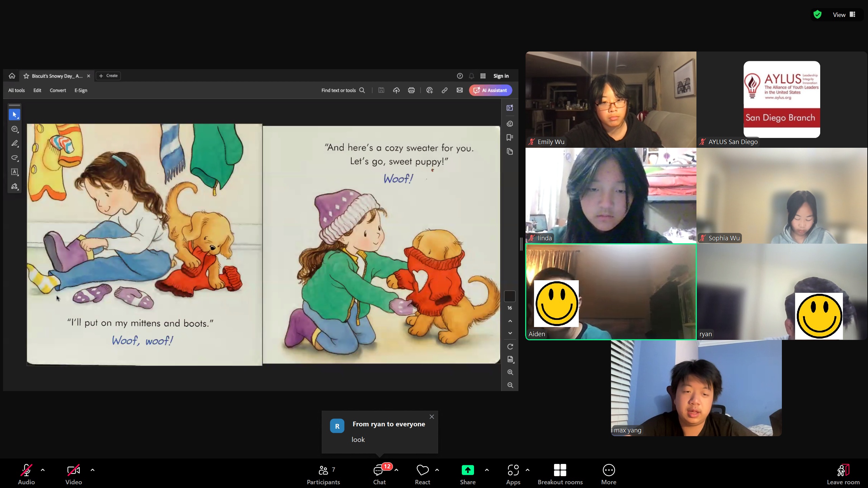Viewport: 868px width, 488px height.
Task: Click the page display fit icon
Action: point(510,359)
